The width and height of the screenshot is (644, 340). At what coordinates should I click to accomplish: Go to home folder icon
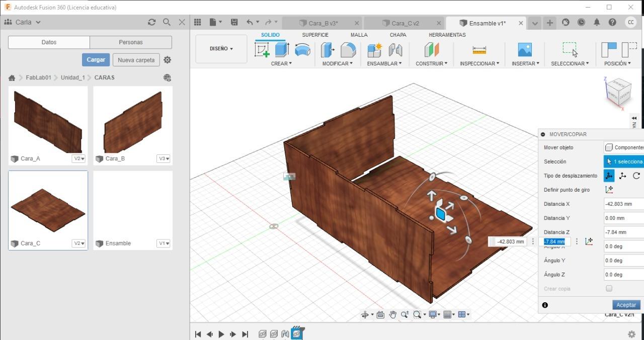click(12, 78)
